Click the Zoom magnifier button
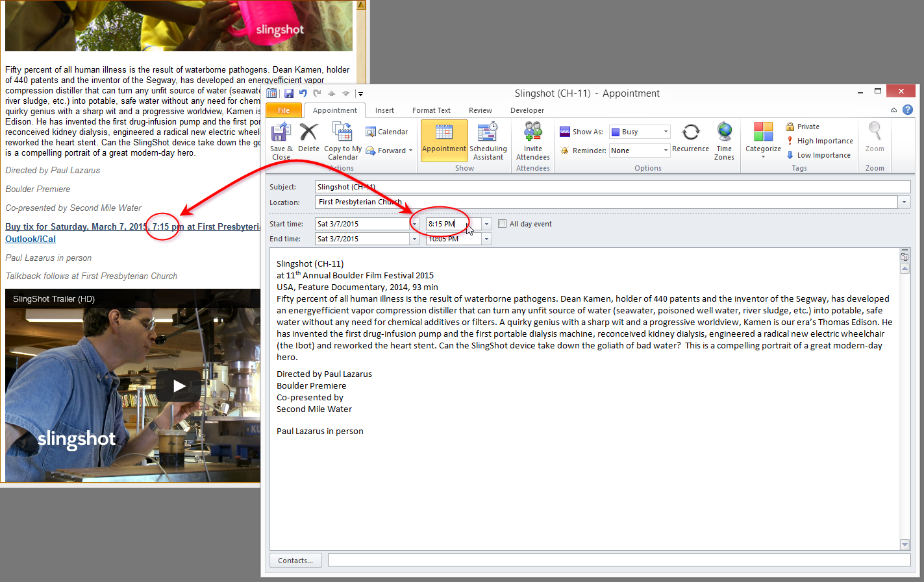924x582 pixels. click(875, 138)
